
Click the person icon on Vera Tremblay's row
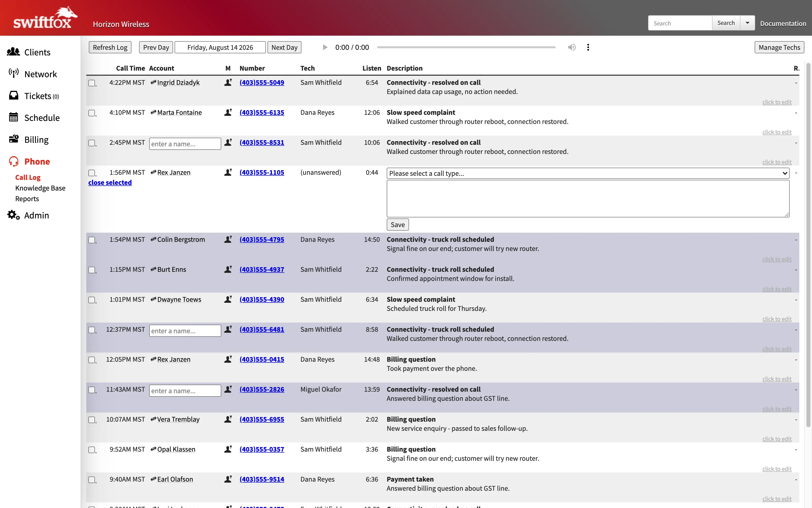tap(228, 419)
